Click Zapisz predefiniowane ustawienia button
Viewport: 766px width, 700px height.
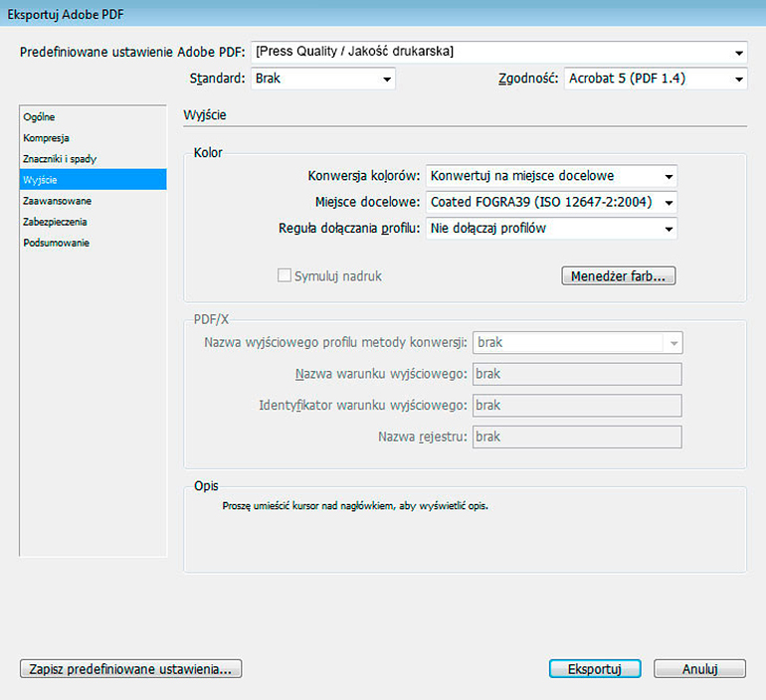click(x=130, y=669)
